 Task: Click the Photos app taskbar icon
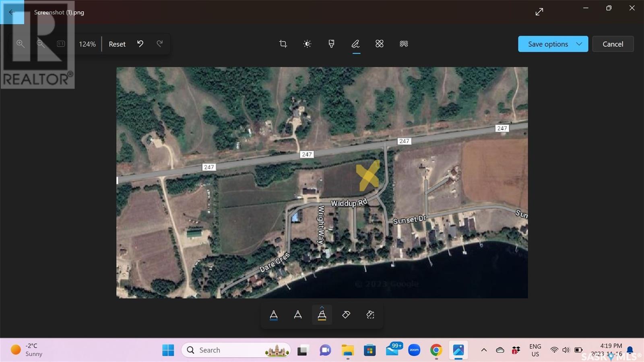(x=458, y=350)
